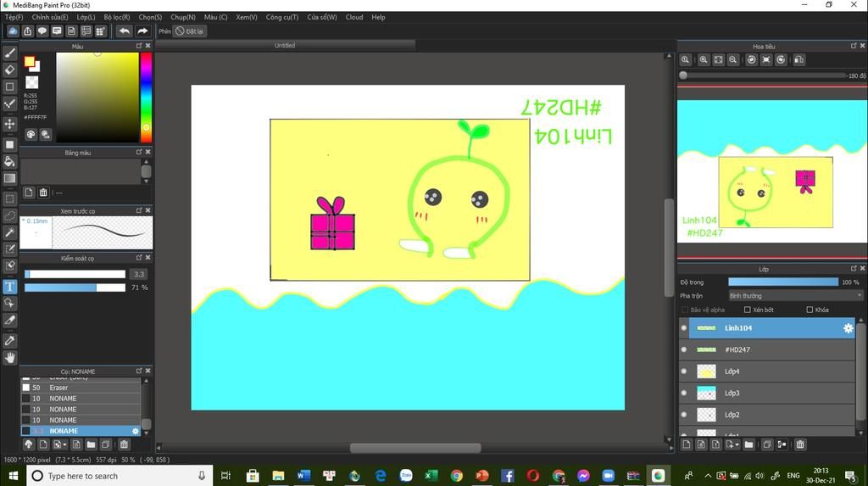Open the Chỉnh sửa(E) menu
868x486 pixels.
point(50,17)
